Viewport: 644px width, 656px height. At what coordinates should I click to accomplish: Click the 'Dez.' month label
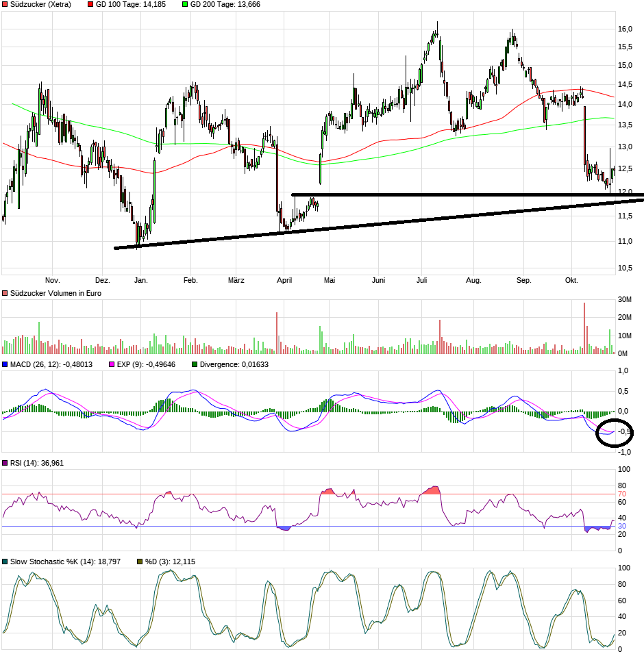[103, 280]
